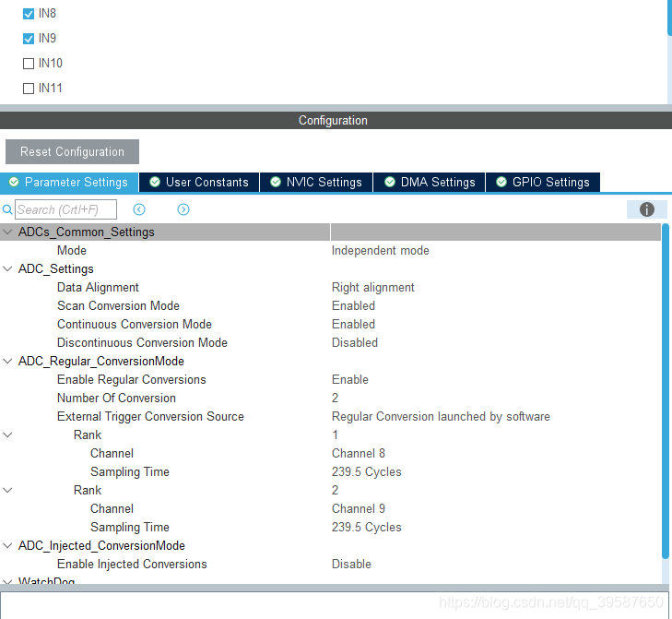The height and width of the screenshot is (619, 672).
Task: Change the Channel 9 value
Action: [x=359, y=508]
